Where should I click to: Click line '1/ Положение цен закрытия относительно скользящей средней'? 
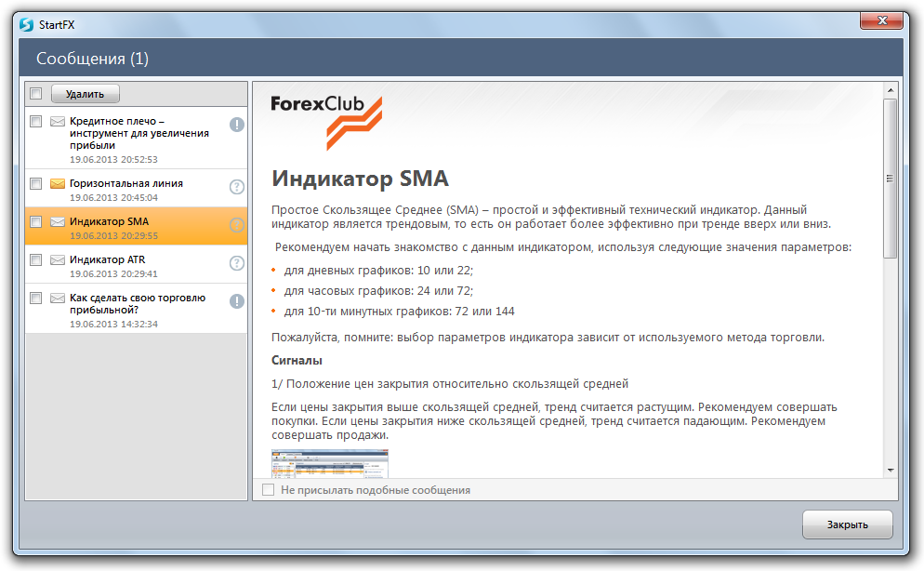click(x=450, y=384)
